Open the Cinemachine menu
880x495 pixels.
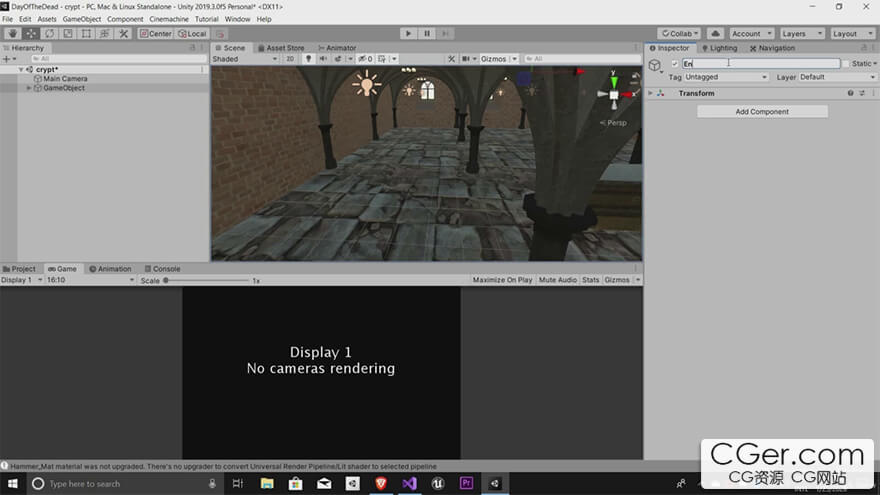coord(168,19)
